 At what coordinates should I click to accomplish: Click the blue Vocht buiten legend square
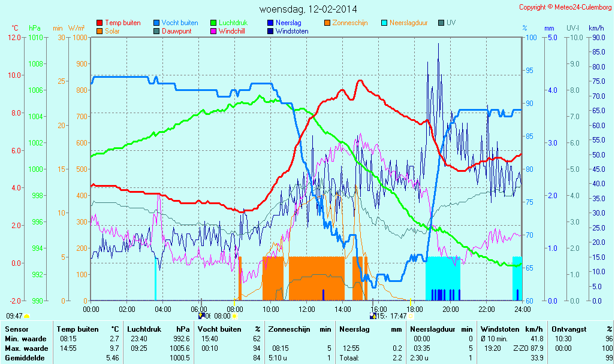pyautogui.click(x=156, y=23)
